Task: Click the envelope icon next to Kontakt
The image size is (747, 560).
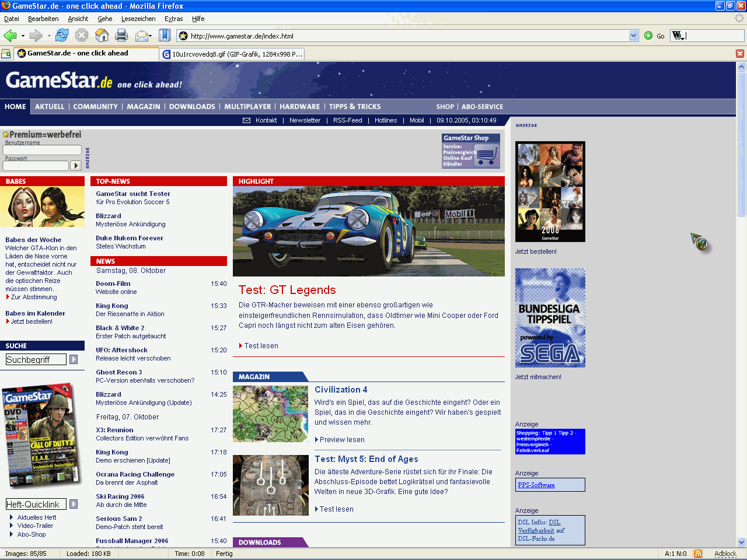Action: point(246,120)
